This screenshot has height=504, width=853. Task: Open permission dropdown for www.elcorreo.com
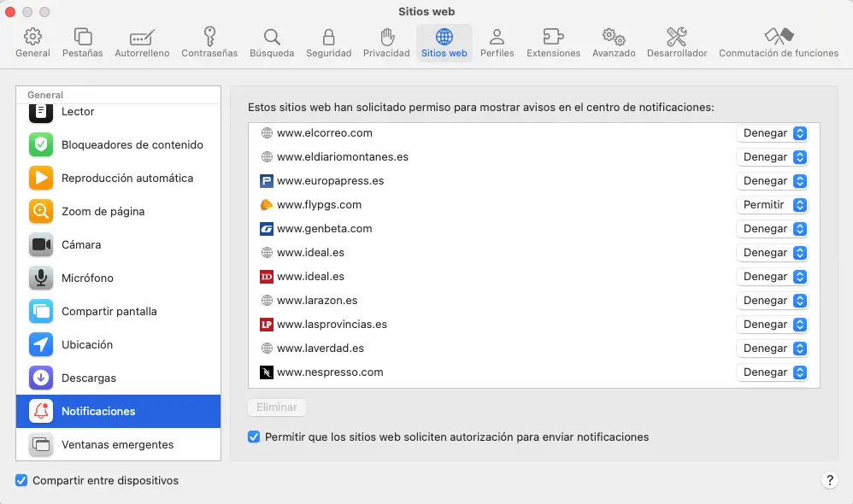(772, 133)
